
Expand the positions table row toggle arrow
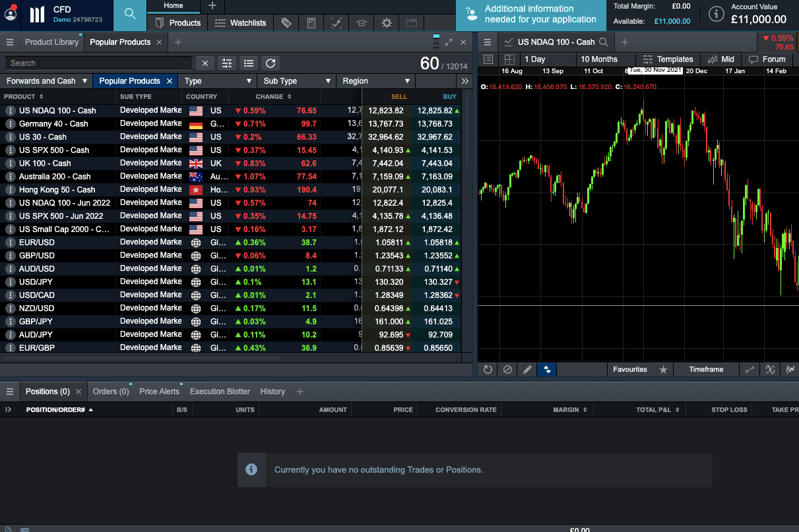8,409
